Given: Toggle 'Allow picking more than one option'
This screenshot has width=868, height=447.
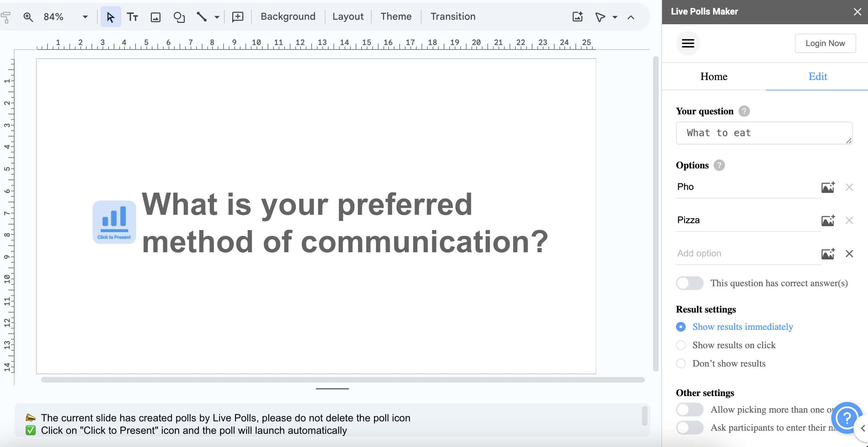Looking at the screenshot, I should (689, 409).
